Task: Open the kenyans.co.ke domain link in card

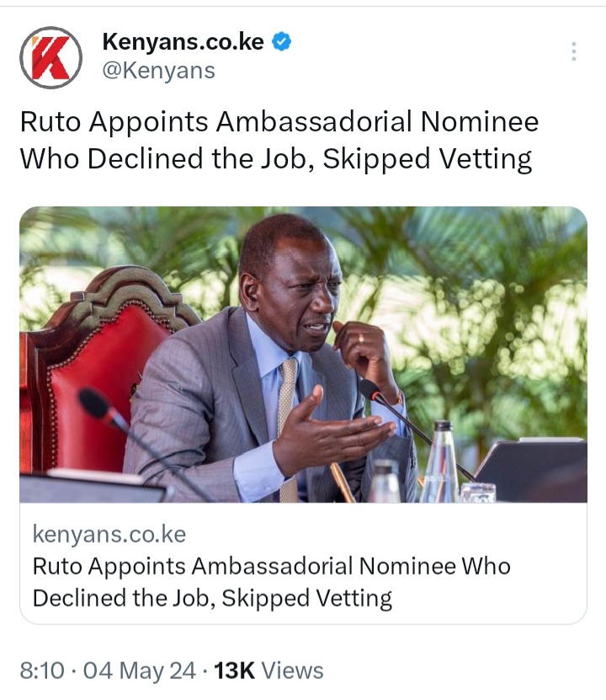Action: click(109, 534)
